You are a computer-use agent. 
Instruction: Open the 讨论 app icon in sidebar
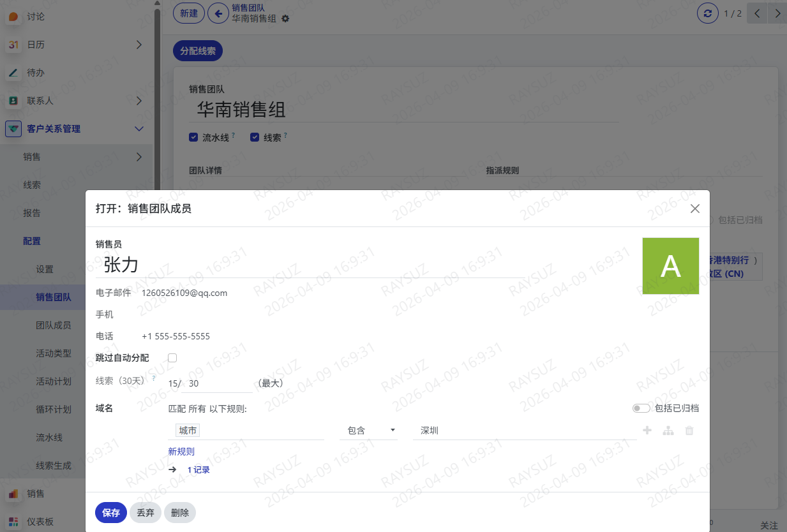click(x=13, y=17)
